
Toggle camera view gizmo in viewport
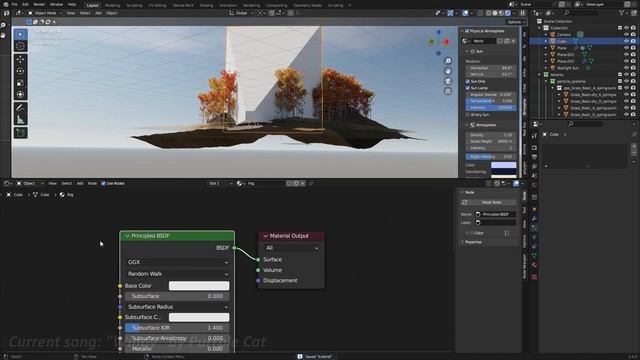[448, 81]
